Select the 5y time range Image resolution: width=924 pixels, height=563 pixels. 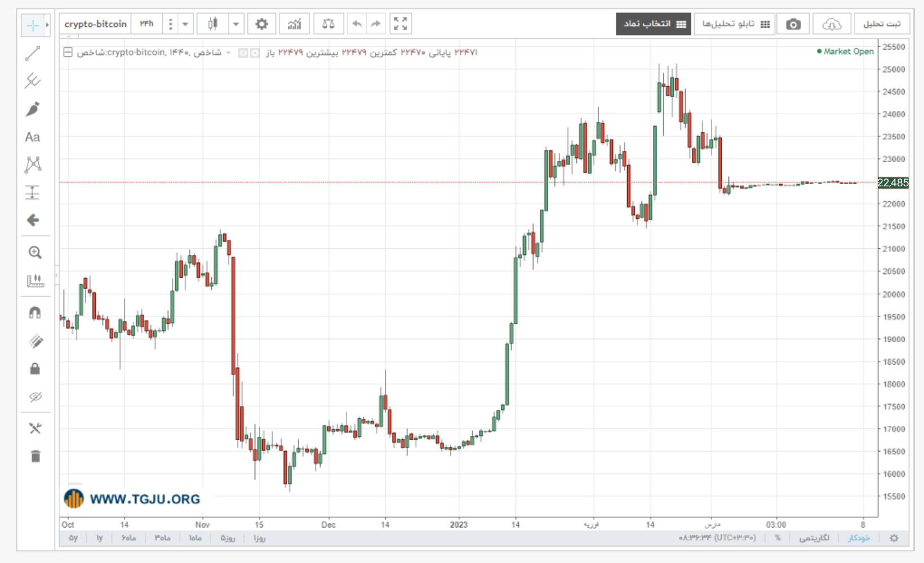73,538
